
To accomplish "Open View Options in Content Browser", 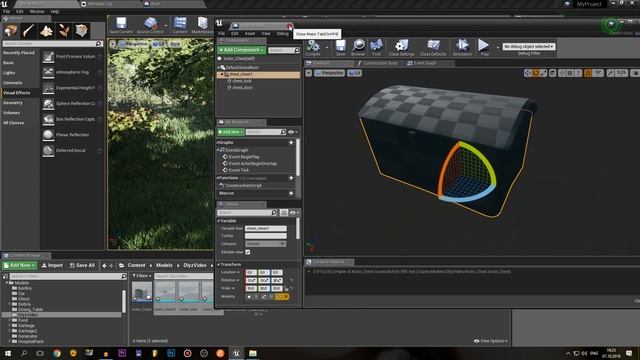I will pyautogui.click(x=491, y=341).
